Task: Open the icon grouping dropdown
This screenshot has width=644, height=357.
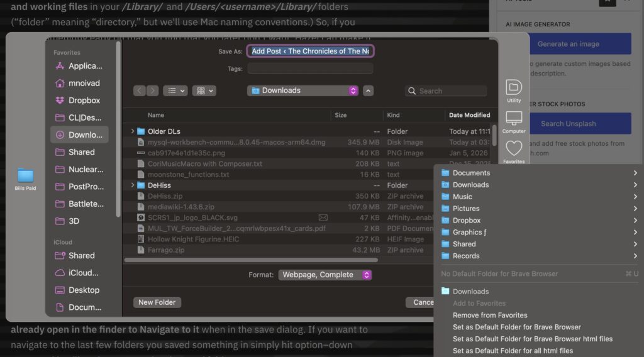Action: (x=204, y=91)
